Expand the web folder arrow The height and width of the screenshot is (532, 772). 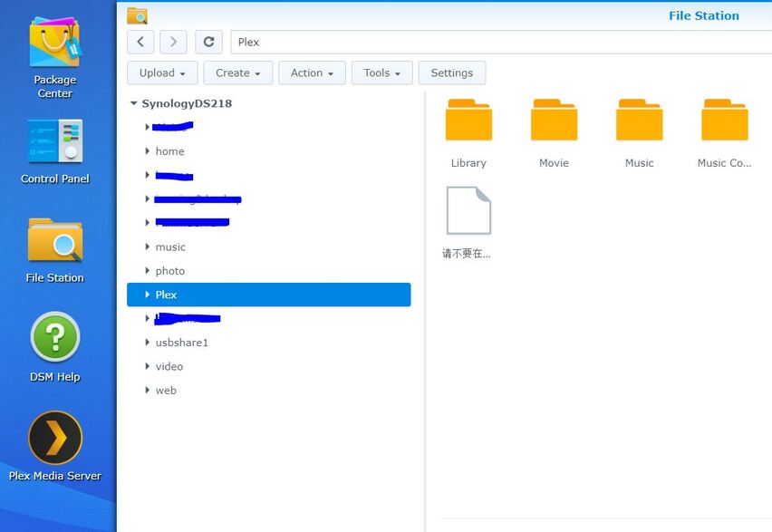(x=147, y=390)
